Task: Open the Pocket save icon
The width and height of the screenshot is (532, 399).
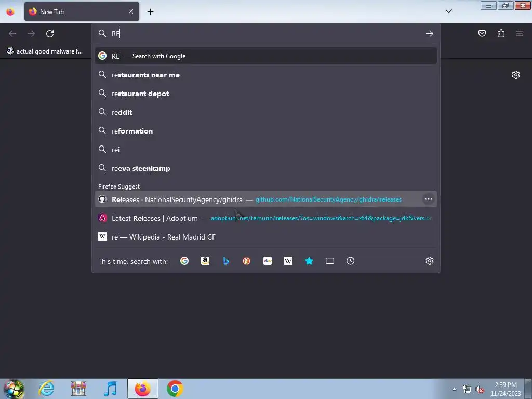Action: pyautogui.click(x=482, y=33)
